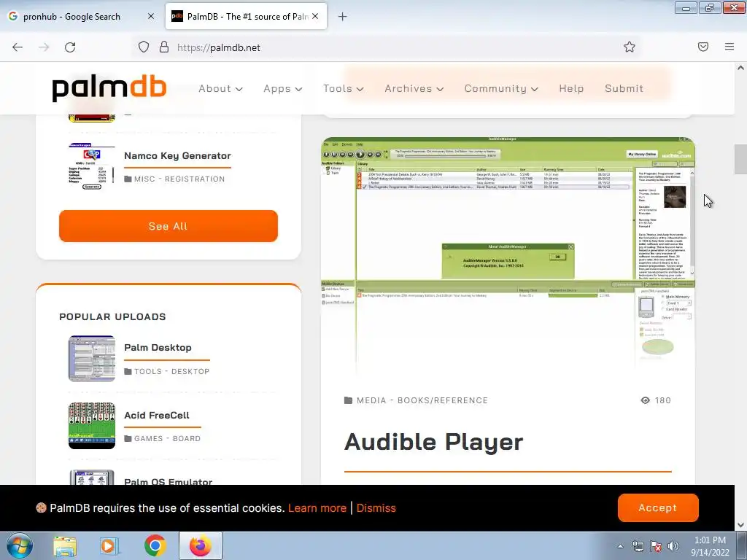Expand the Tools dropdown menu

pos(343,88)
